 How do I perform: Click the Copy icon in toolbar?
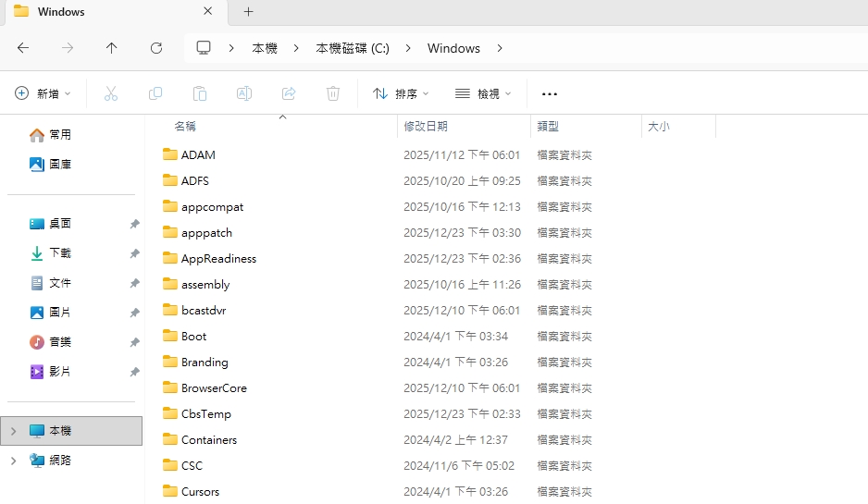155,93
